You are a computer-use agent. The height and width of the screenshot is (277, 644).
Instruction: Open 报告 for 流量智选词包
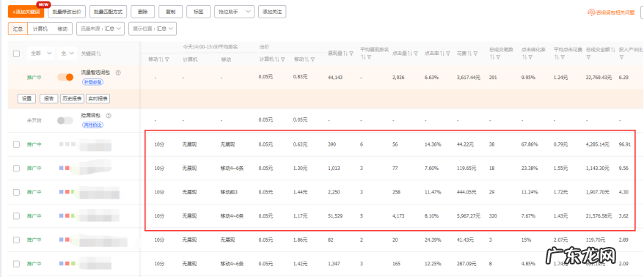tap(48, 99)
